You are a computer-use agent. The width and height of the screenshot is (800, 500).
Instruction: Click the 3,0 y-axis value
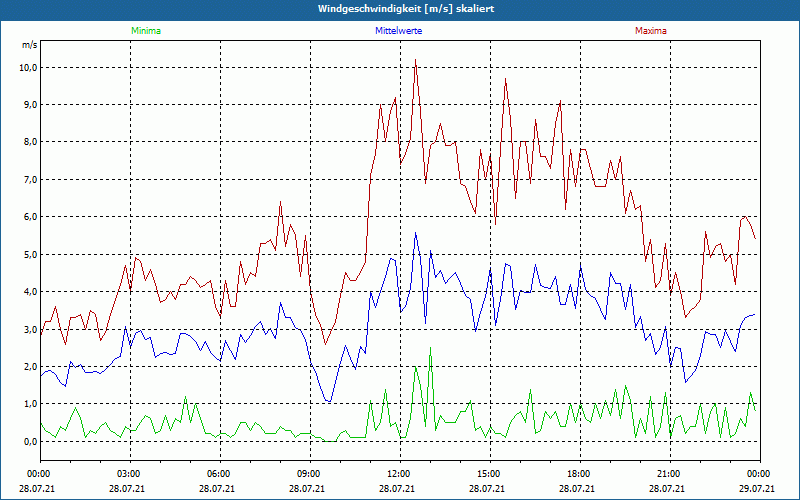[x=30, y=330]
